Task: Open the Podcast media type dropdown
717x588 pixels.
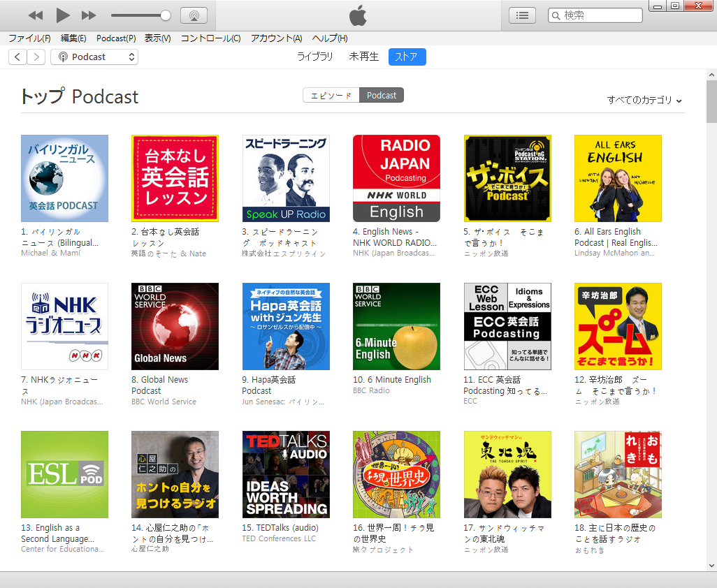Action: (94, 57)
